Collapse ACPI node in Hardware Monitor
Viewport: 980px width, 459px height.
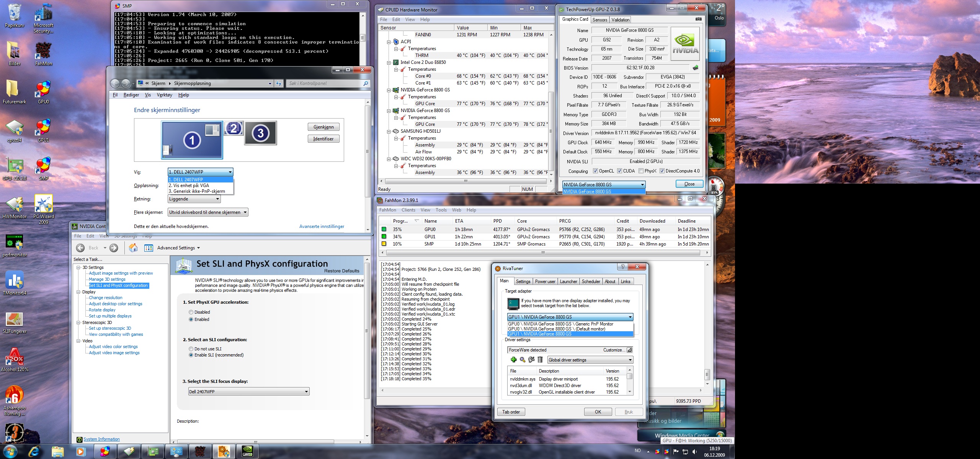(x=389, y=42)
